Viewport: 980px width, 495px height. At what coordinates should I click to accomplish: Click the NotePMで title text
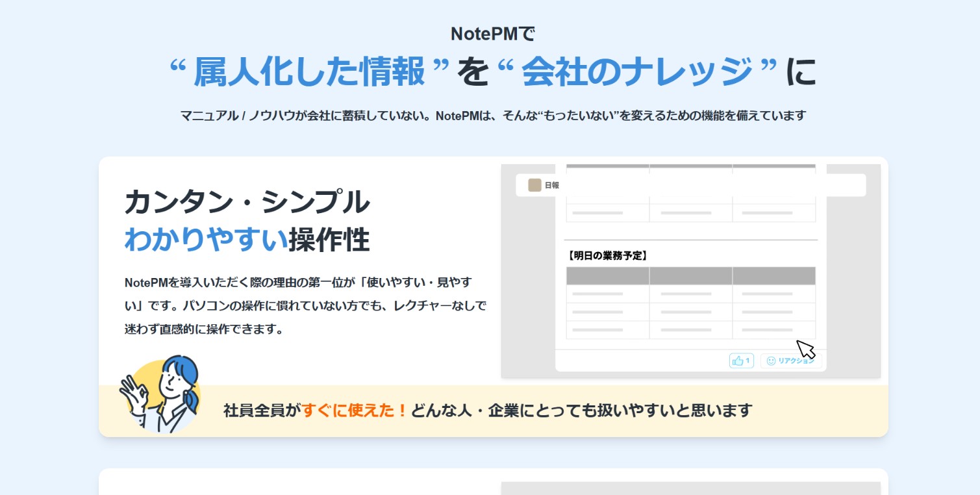pos(493,33)
